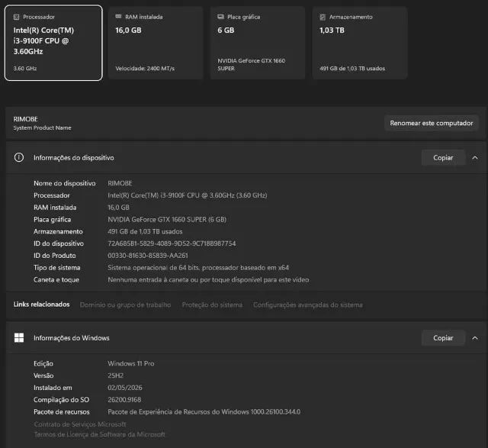
Task: Open the Placa gráfica card
Action: pos(258,43)
